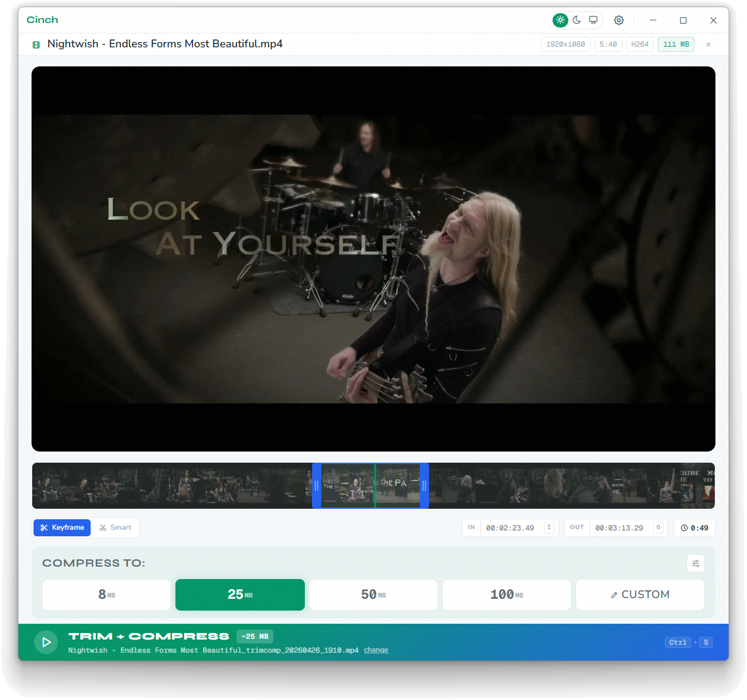Click the right trim handle on timeline

tap(424, 486)
